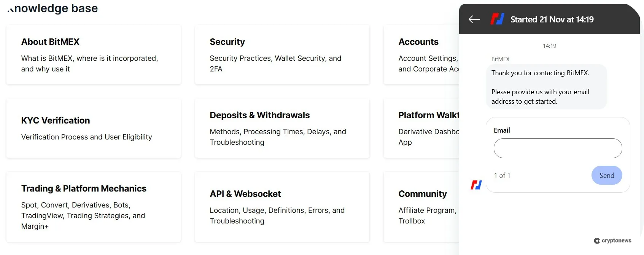Image resolution: width=644 pixels, height=255 pixels.
Task: Open the API & Websocket category
Action: [x=282, y=207]
